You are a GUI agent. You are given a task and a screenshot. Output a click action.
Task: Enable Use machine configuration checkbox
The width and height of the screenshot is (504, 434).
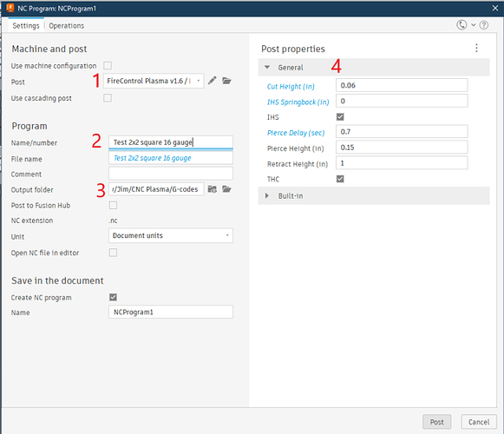coord(108,66)
